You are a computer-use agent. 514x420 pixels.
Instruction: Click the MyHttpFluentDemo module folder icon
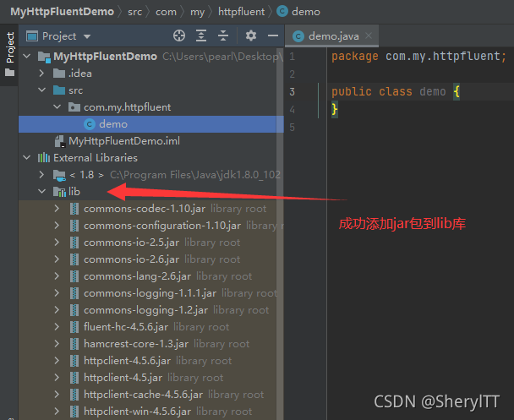click(44, 57)
